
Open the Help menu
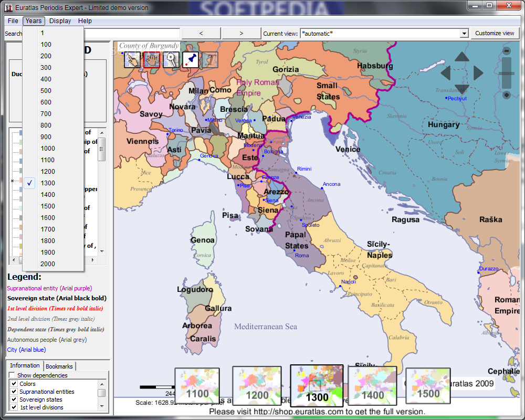coord(85,21)
